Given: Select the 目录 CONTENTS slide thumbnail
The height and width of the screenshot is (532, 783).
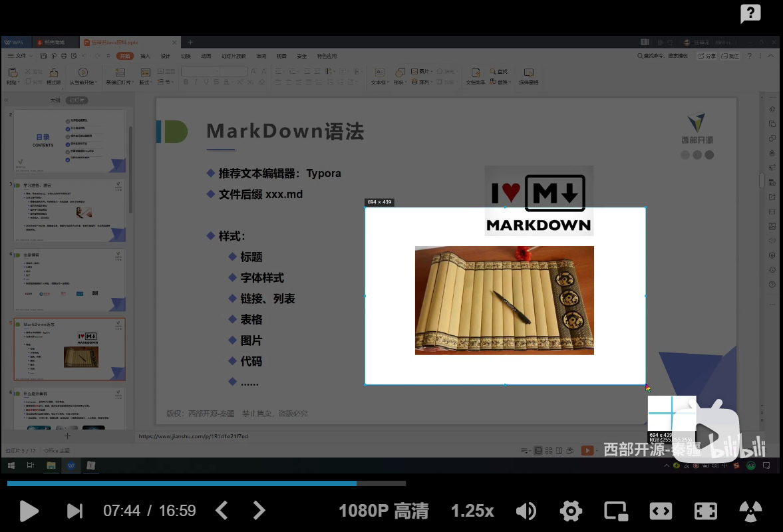Looking at the screenshot, I should [69, 141].
